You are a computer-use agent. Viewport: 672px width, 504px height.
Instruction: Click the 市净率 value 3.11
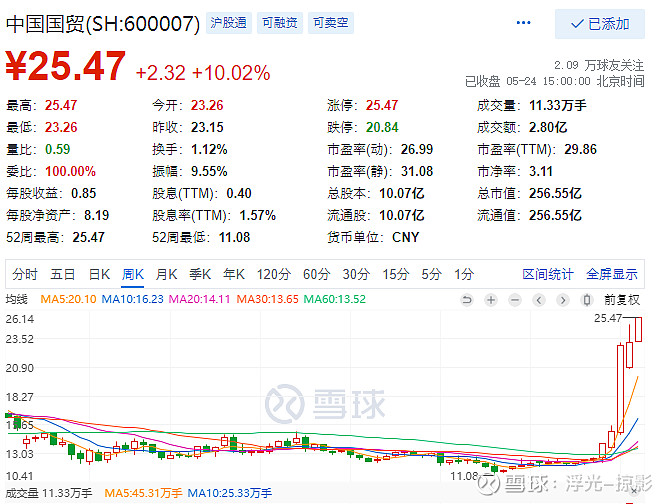(x=540, y=171)
